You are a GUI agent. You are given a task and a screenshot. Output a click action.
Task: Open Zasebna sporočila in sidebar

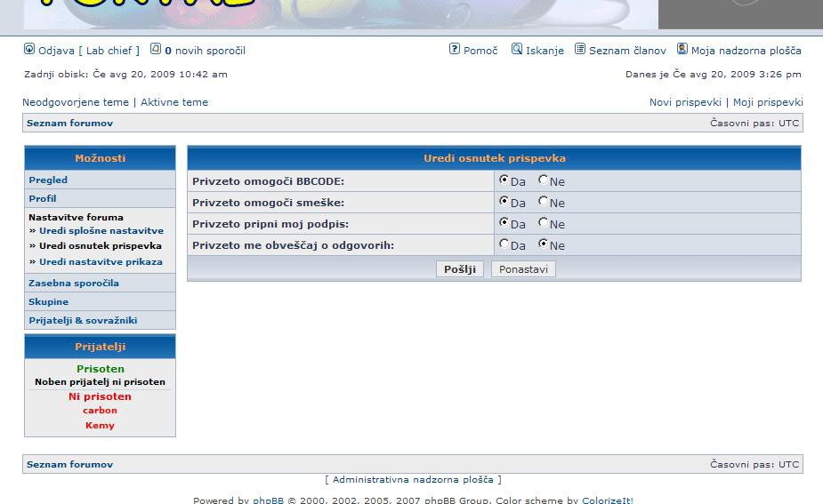pos(74,283)
